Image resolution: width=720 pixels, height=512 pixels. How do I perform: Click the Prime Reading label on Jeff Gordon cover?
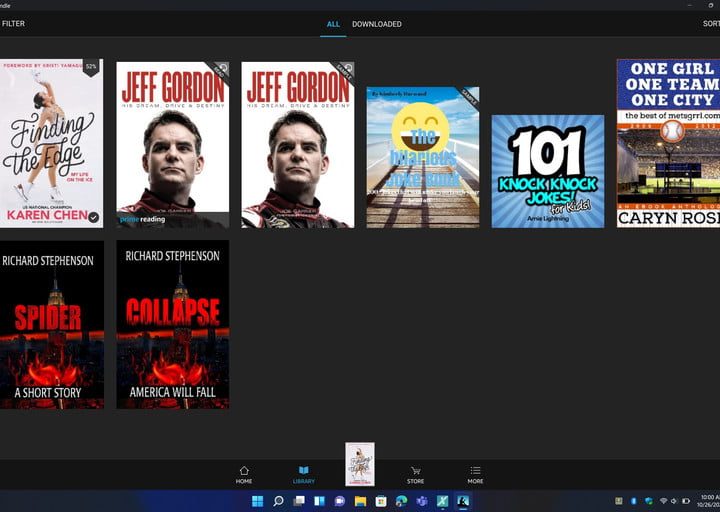click(x=142, y=219)
